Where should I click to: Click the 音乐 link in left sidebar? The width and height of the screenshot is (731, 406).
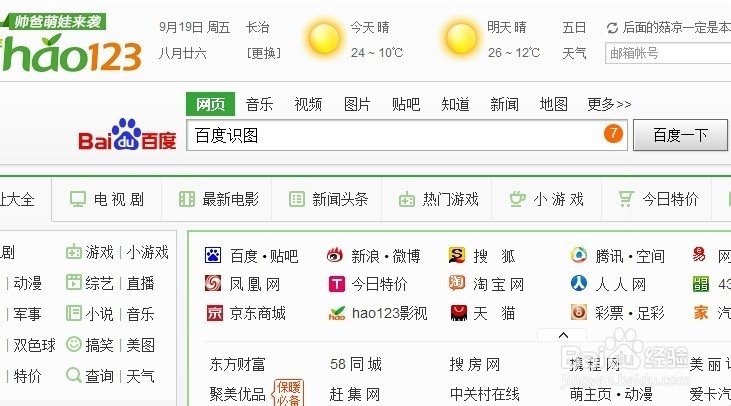pyautogui.click(x=140, y=314)
